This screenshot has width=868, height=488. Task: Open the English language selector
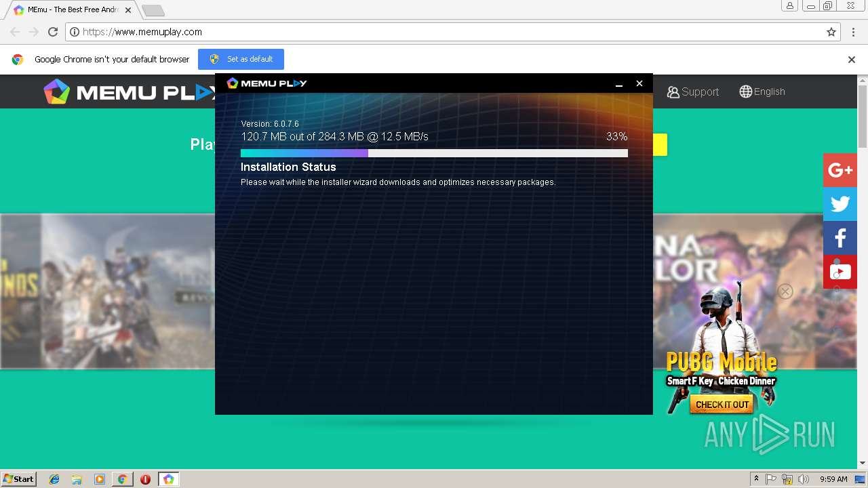click(x=762, y=91)
